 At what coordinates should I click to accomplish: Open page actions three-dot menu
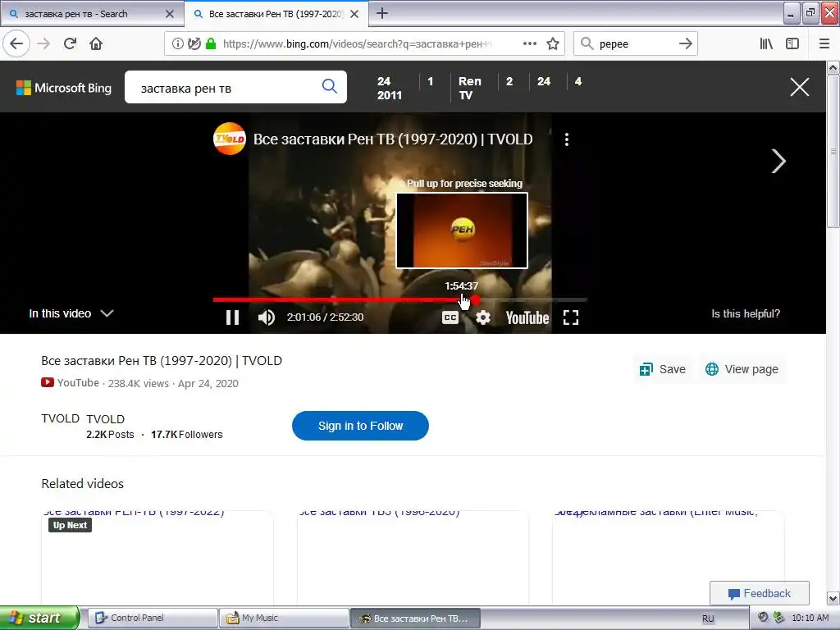point(529,44)
